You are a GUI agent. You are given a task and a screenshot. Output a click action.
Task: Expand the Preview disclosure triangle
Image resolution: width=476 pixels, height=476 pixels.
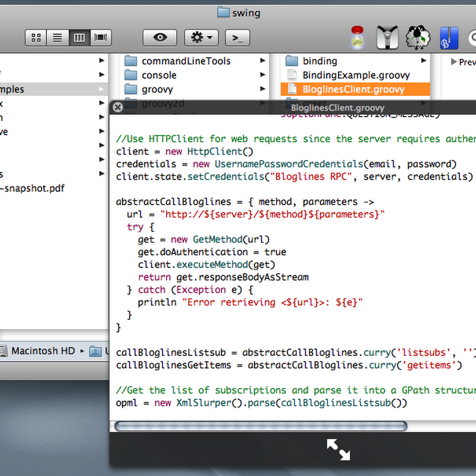[x=454, y=62]
